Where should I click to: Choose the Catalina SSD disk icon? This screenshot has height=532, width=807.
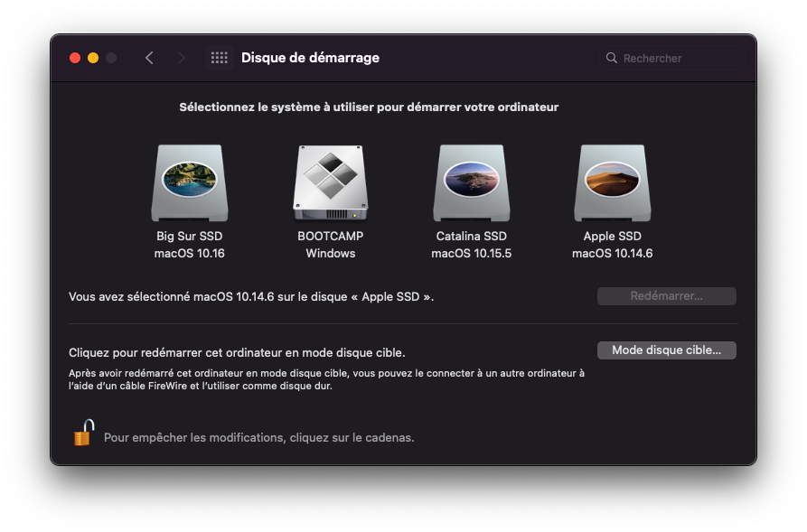(472, 182)
